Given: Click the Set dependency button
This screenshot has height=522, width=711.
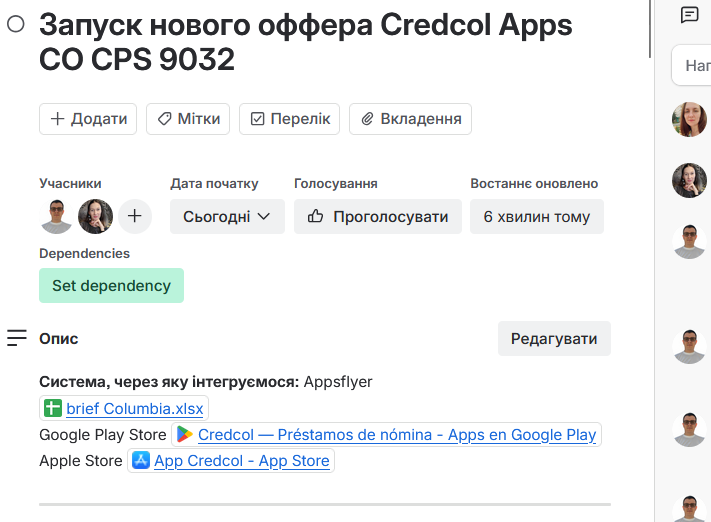Looking at the screenshot, I should coord(111,285).
